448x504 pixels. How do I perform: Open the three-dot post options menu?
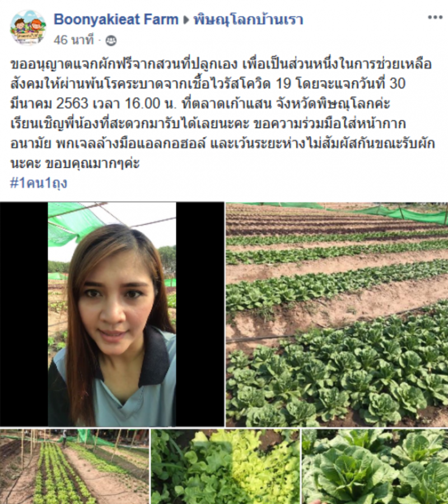(x=435, y=17)
